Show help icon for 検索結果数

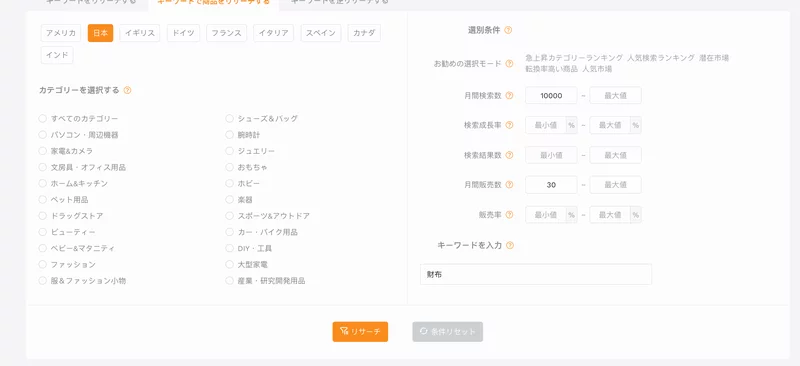click(509, 155)
